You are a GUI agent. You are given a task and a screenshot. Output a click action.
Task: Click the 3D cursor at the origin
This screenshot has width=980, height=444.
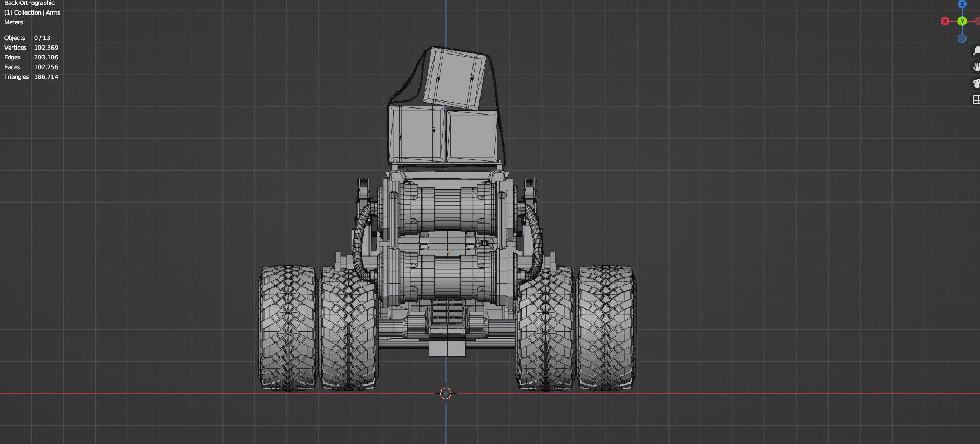tap(445, 393)
